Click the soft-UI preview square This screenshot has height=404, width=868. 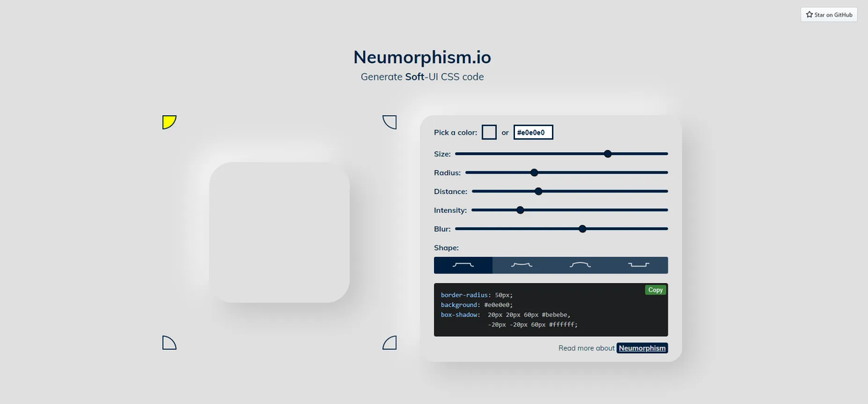[280, 232]
